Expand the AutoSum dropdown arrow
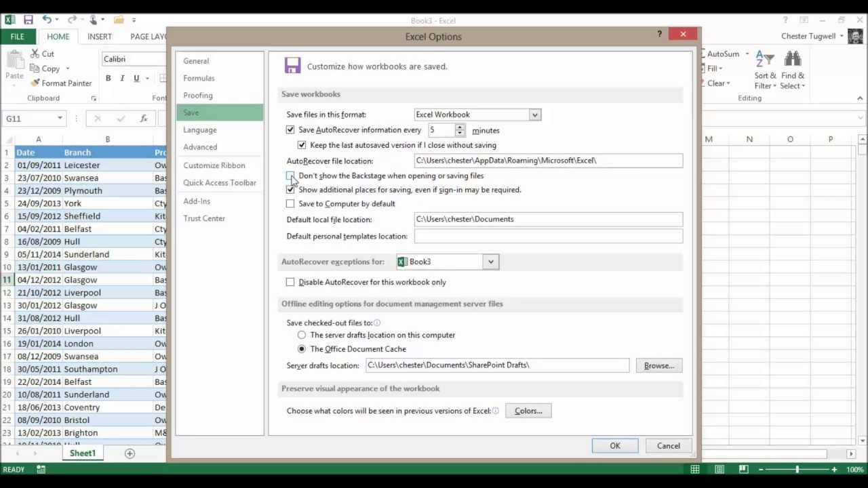The image size is (868, 488). pos(747,54)
